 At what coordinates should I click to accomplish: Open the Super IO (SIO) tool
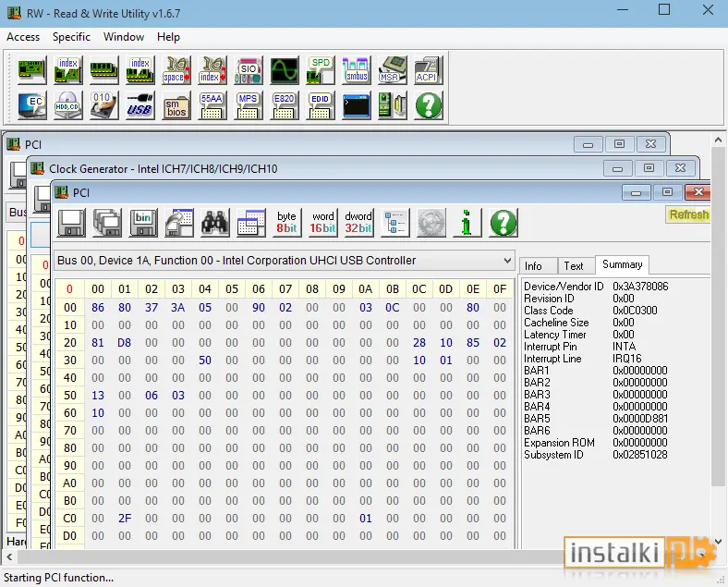pyautogui.click(x=249, y=70)
